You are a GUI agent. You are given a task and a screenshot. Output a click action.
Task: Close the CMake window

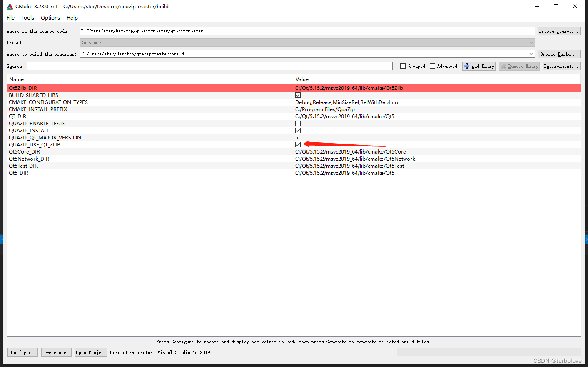point(575,6)
